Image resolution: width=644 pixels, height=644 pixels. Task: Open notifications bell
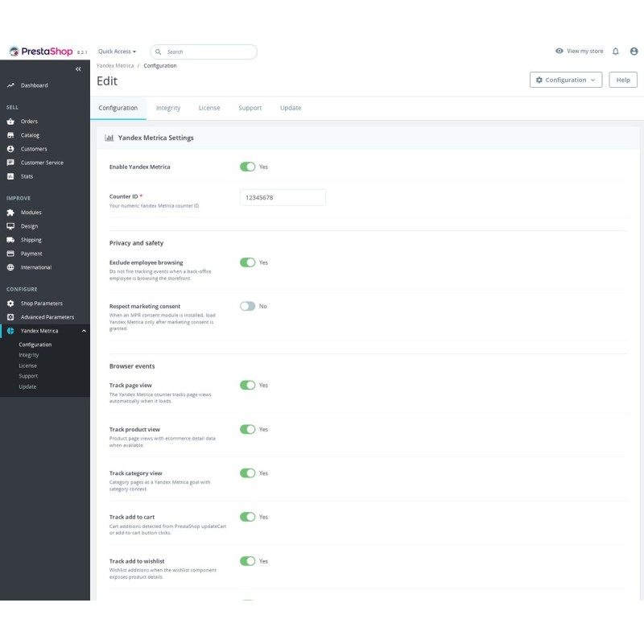pyautogui.click(x=615, y=52)
